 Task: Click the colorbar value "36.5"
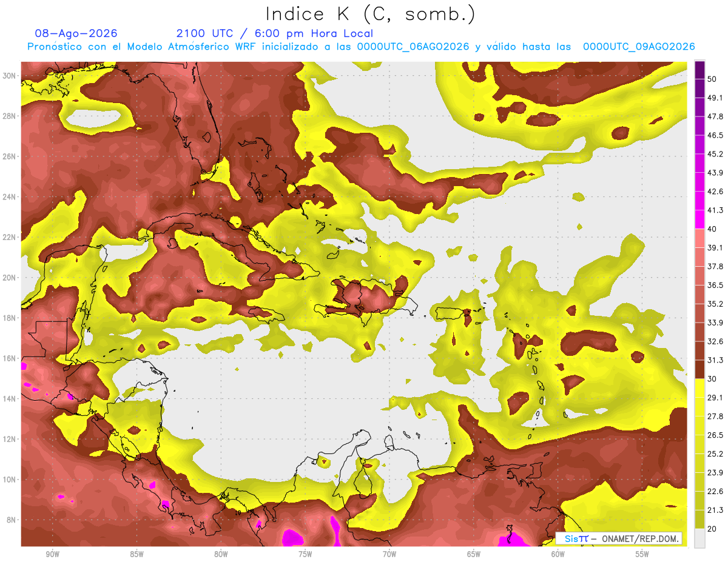click(715, 285)
